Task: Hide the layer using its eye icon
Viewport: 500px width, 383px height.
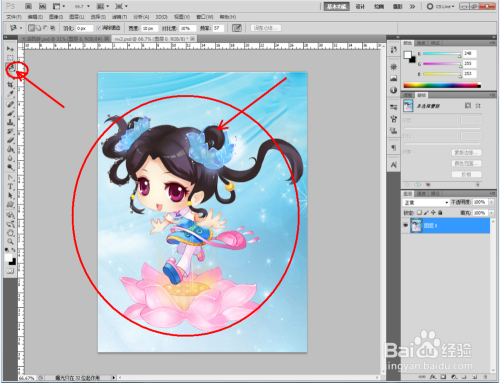Action: 406,226
